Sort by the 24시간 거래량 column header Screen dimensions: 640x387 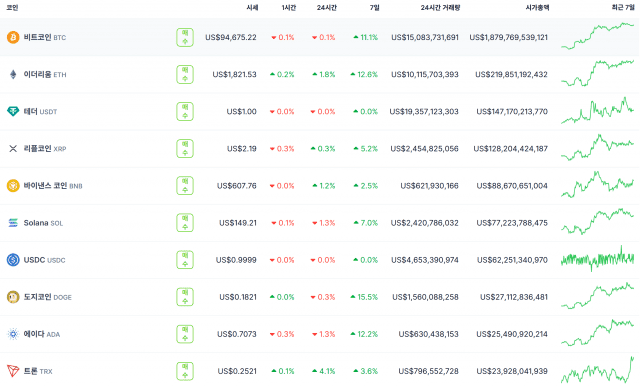click(x=440, y=7)
